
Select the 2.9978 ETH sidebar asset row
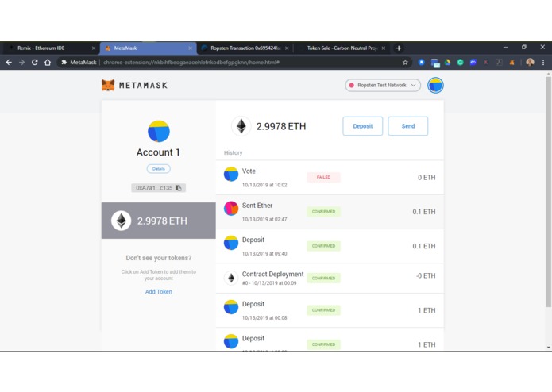(x=158, y=221)
